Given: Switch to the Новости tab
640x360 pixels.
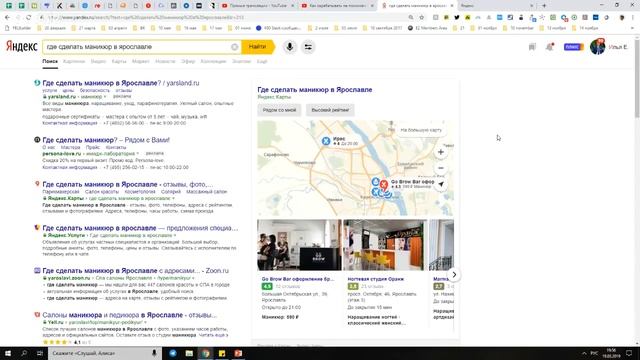Looking at the screenshot, I should (165, 61).
